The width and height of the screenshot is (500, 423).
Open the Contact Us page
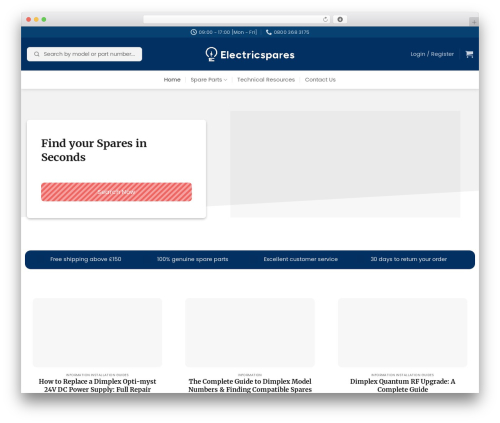[320, 80]
